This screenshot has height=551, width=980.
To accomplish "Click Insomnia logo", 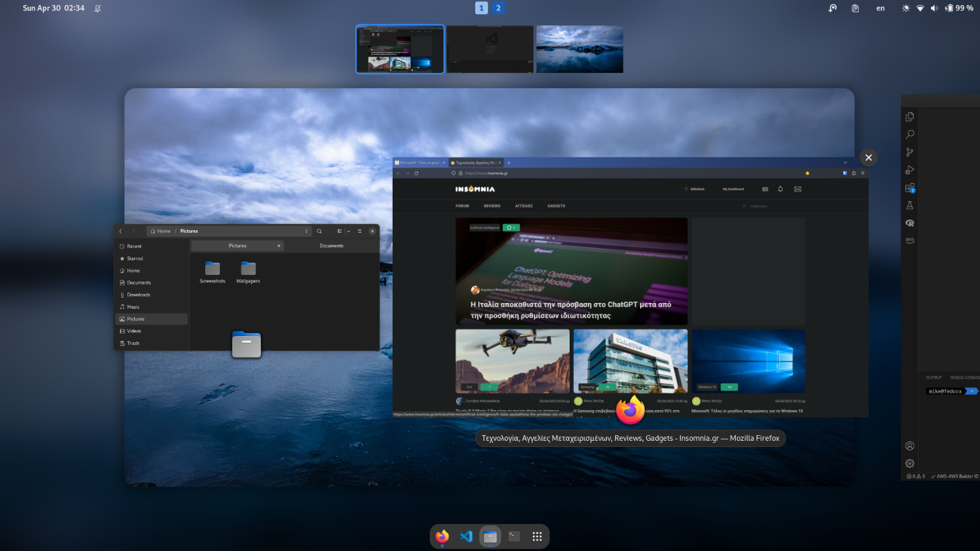I will pos(475,189).
